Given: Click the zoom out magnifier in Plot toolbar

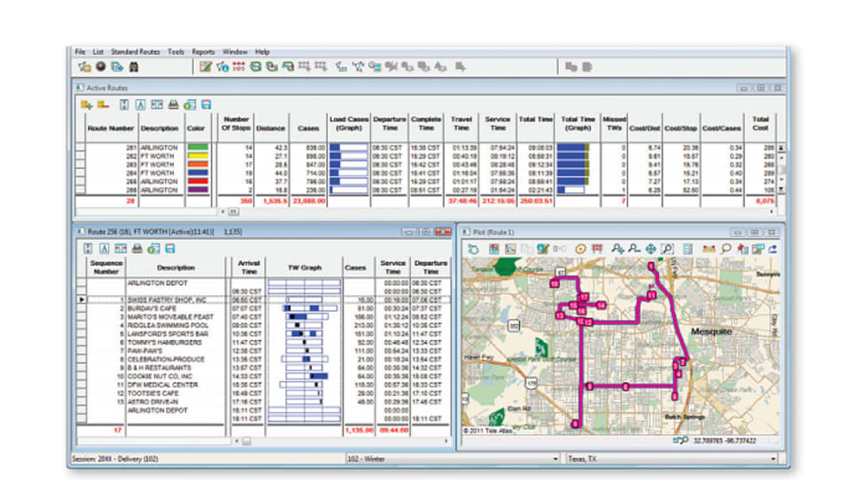Looking at the screenshot, I should (633, 249).
